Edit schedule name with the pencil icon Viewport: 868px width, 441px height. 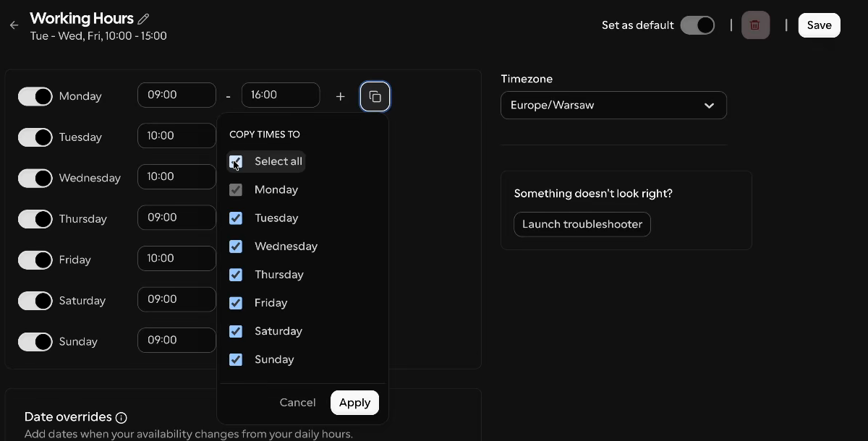pyautogui.click(x=143, y=19)
